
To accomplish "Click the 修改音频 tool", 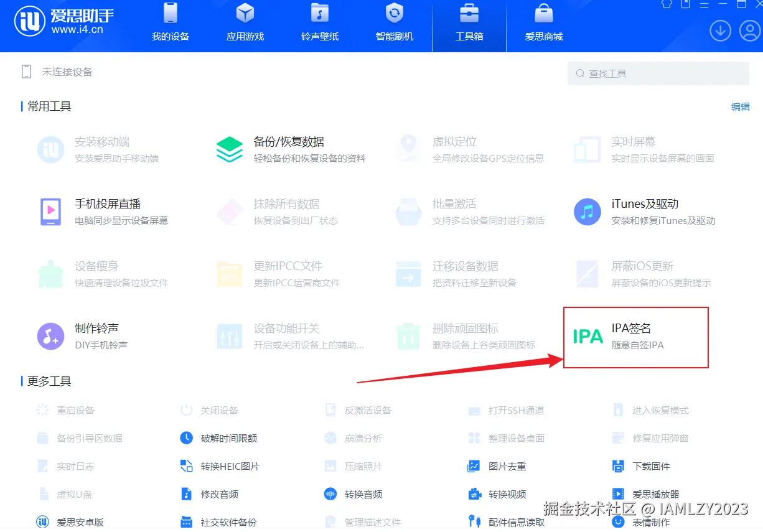I will tap(209, 494).
